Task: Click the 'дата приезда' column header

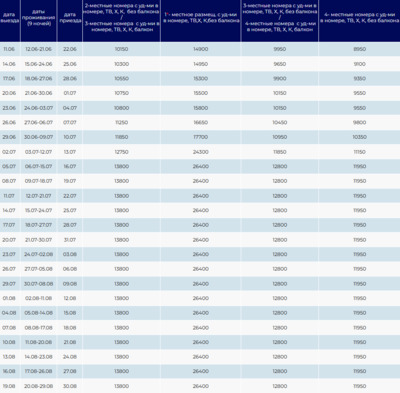Action: point(70,18)
